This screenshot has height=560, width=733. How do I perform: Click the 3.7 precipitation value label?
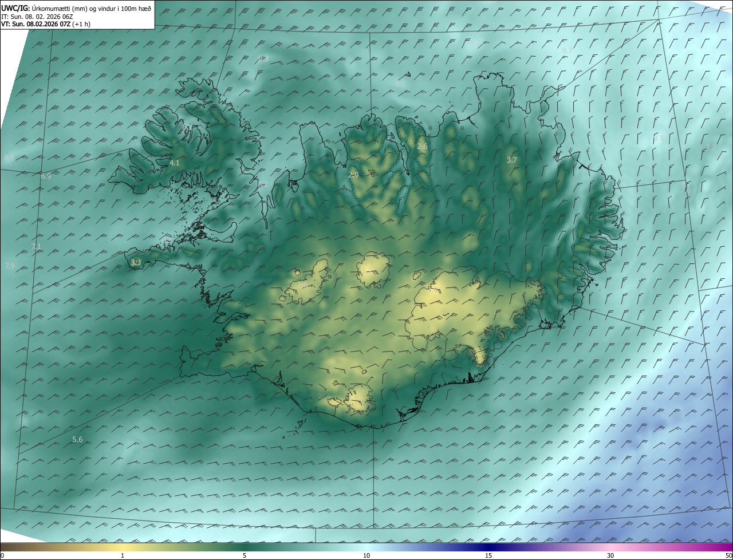[x=512, y=160]
